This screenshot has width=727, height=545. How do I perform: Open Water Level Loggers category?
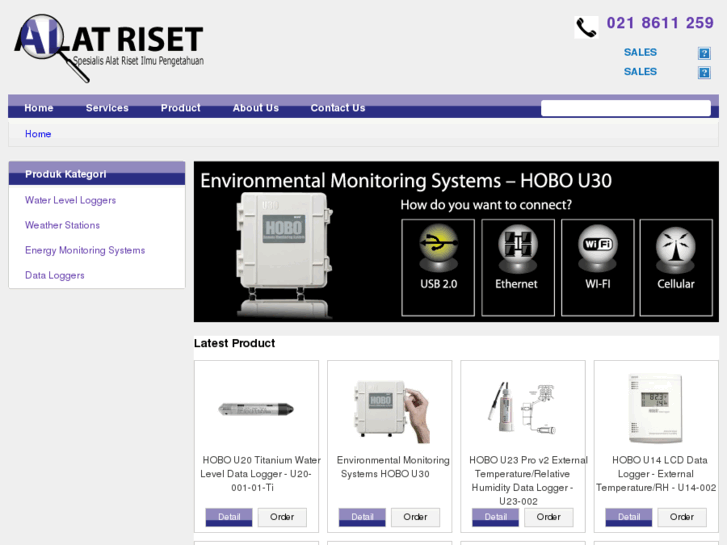(70, 200)
